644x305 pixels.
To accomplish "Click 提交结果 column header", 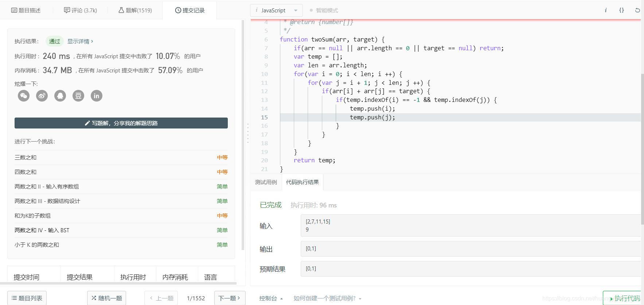I will 79,277.
